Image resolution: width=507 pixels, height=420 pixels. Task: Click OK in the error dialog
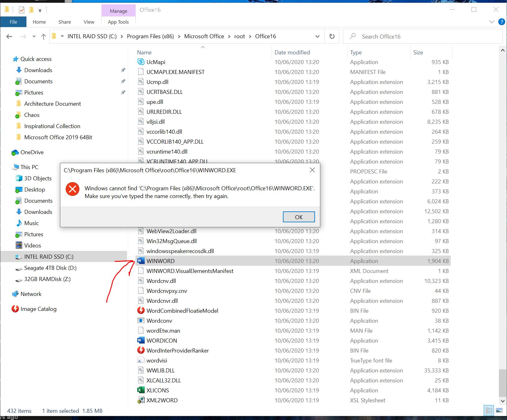(299, 217)
